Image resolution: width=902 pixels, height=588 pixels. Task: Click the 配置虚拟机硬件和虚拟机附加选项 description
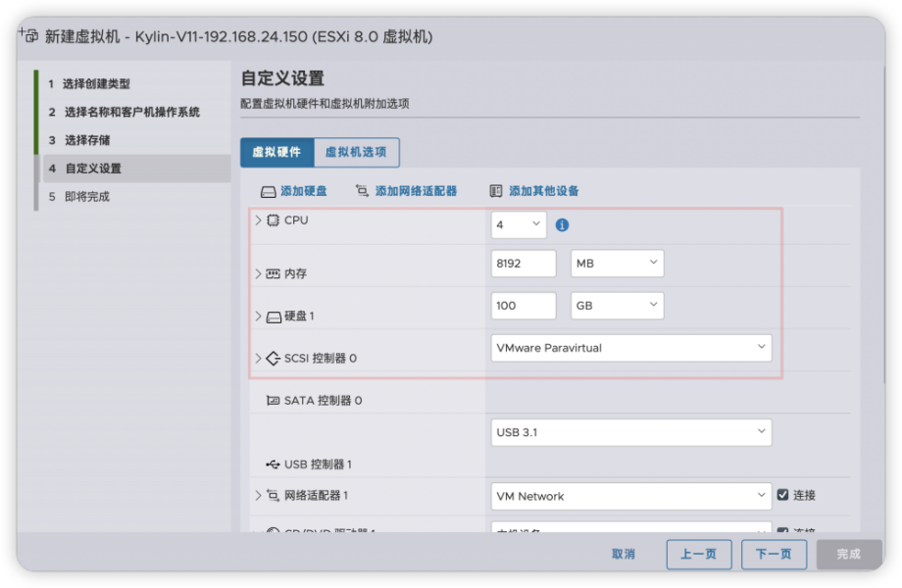326,104
